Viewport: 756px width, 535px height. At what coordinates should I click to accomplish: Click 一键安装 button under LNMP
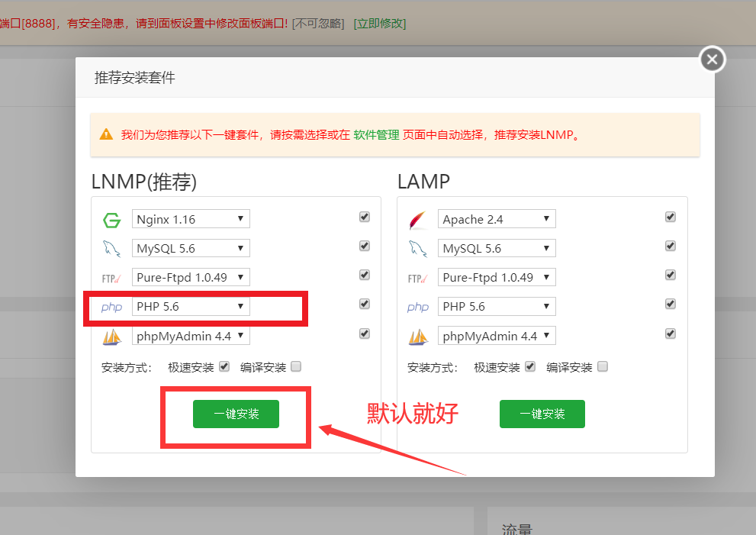tap(236, 414)
